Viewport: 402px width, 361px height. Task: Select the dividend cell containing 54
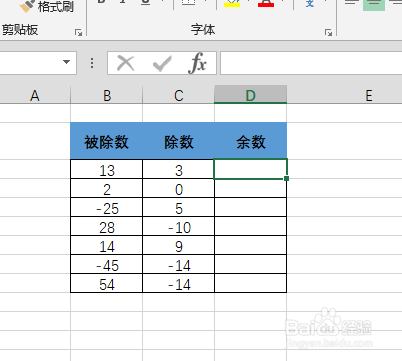107,283
